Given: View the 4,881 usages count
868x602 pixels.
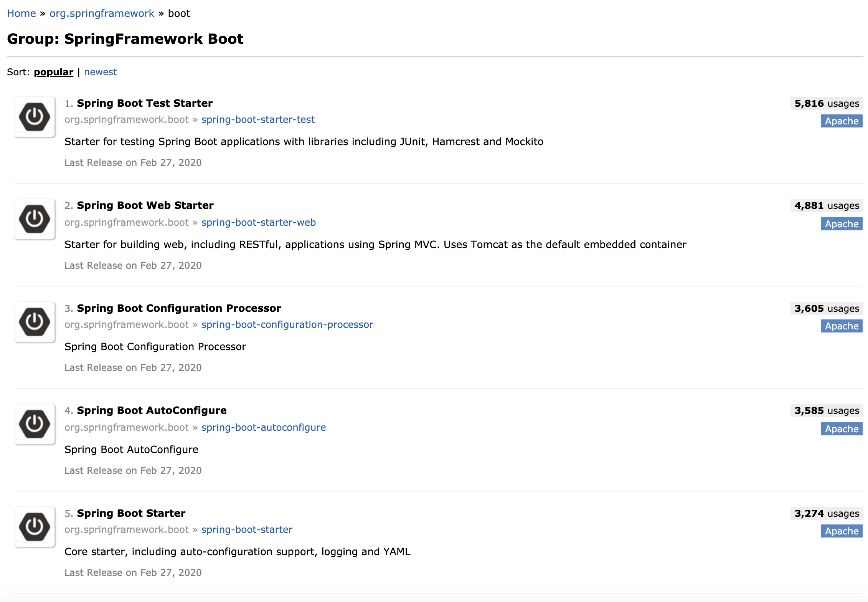Looking at the screenshot, I should [826, 206].
